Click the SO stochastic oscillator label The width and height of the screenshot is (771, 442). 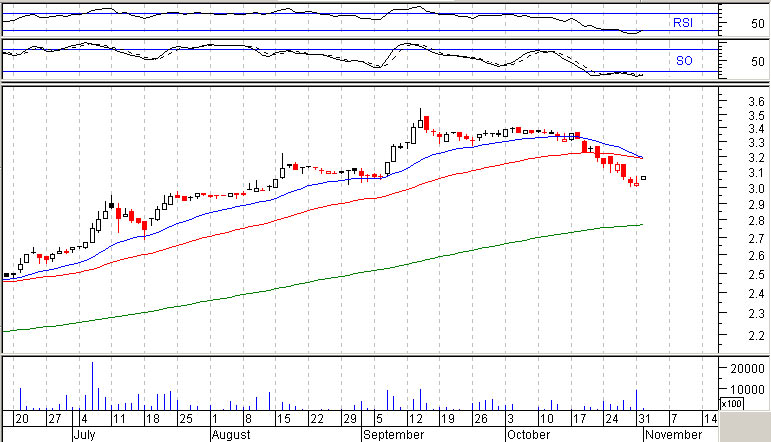coord(684,61)
